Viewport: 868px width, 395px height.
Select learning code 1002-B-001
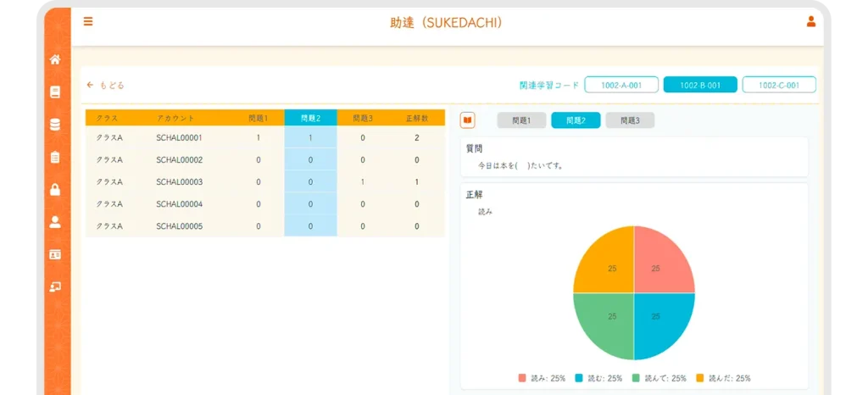pyautogui.click(x=700, y=85)
